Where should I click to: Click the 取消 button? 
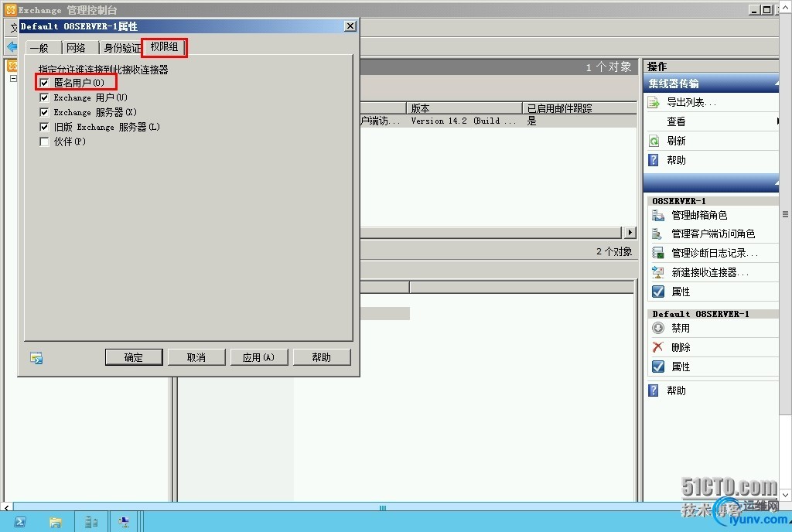196,357
